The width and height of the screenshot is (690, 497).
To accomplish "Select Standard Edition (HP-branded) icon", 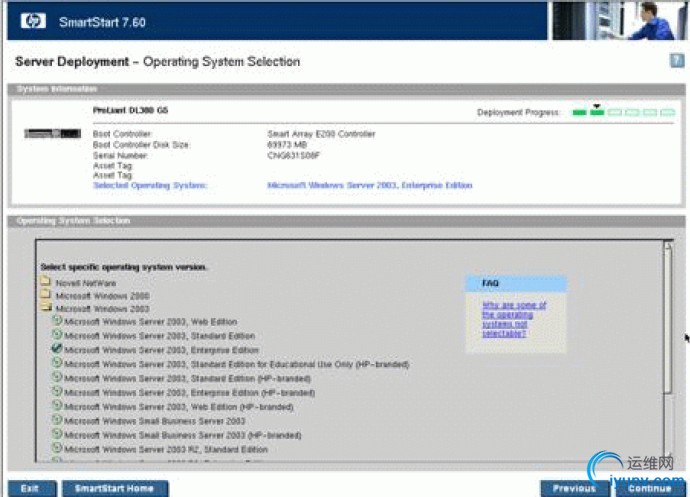I will (57, 377).
